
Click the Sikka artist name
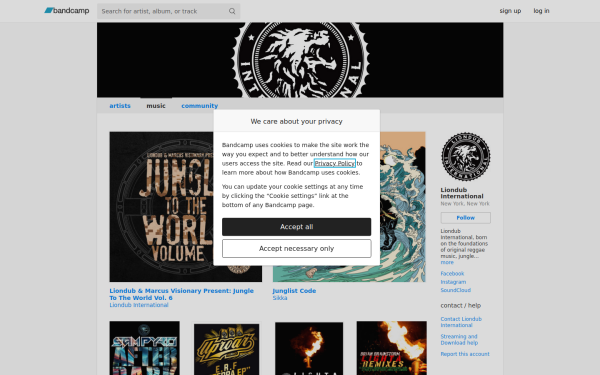tap(280, 298)
